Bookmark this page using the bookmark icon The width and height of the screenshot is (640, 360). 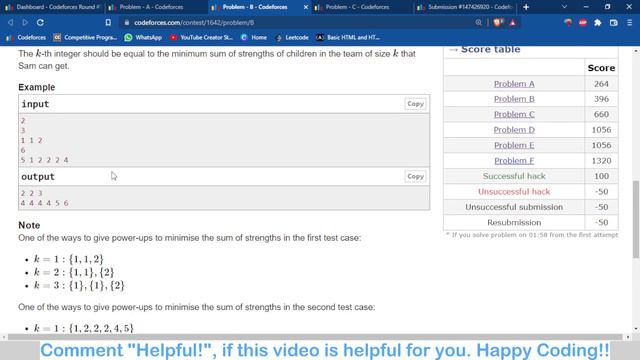tap(108, 22)
